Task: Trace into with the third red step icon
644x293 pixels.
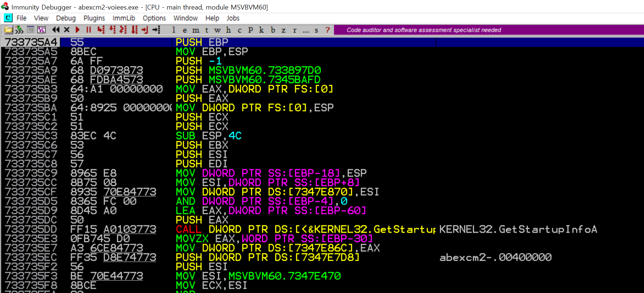Action: tap(123, 30)
